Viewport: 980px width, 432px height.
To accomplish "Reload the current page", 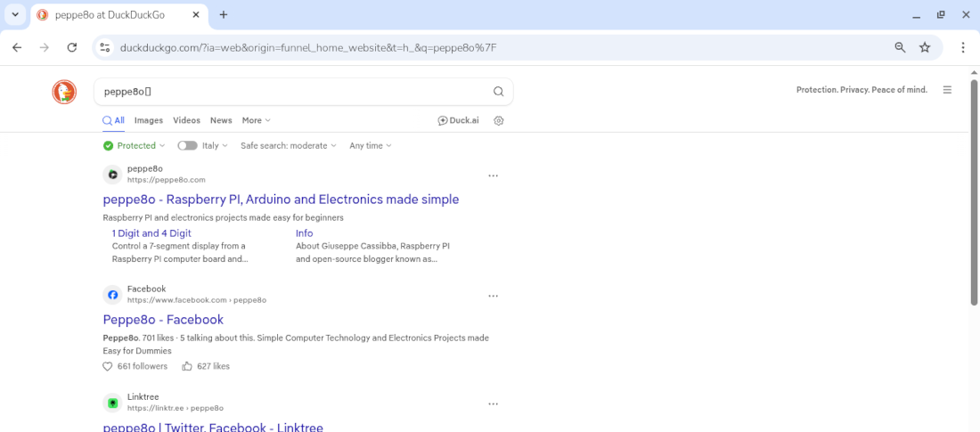I will pos(72,47).
